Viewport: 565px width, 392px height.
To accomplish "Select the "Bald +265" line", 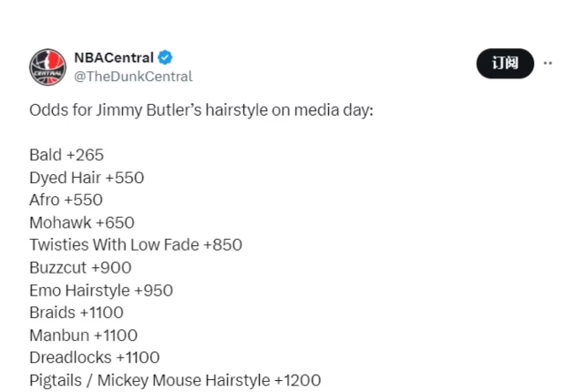I will coord(67,155).
